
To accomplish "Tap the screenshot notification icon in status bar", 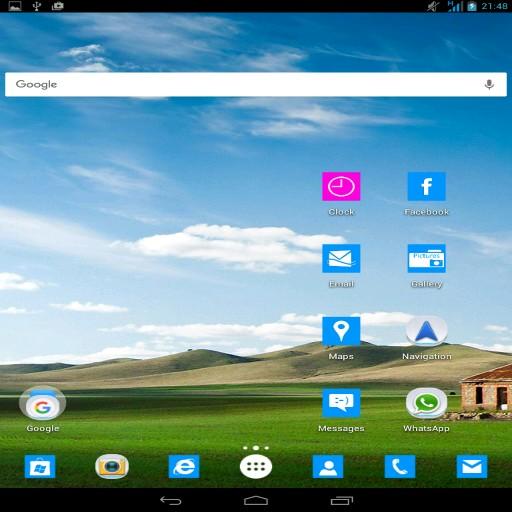I will (x=58, y=6).
